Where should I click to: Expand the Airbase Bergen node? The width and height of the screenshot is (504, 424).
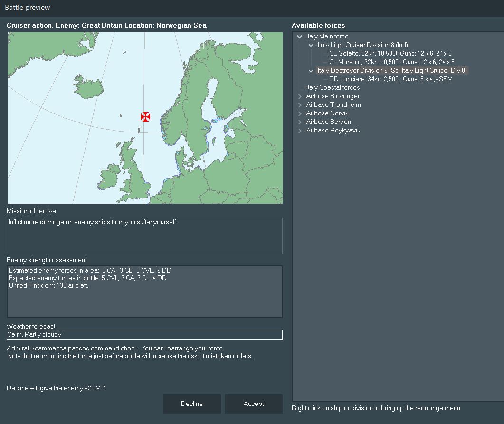[x=300, y=122]
